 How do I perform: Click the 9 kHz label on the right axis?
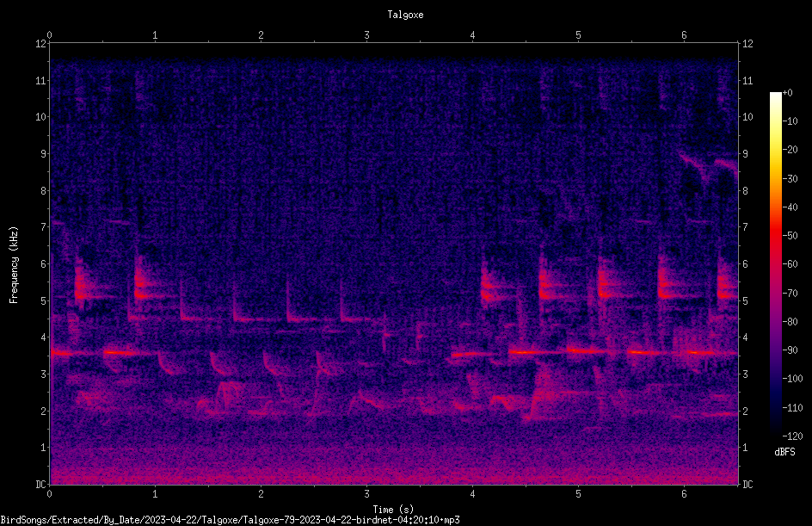point(745,154)
